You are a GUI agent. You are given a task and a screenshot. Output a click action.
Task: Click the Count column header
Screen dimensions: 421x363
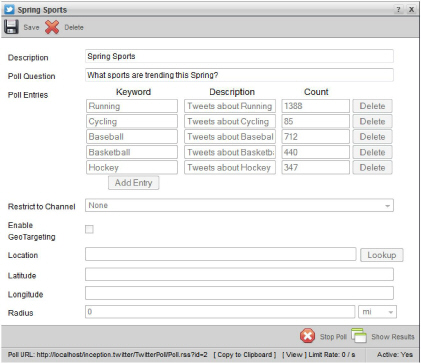point(316,92)
